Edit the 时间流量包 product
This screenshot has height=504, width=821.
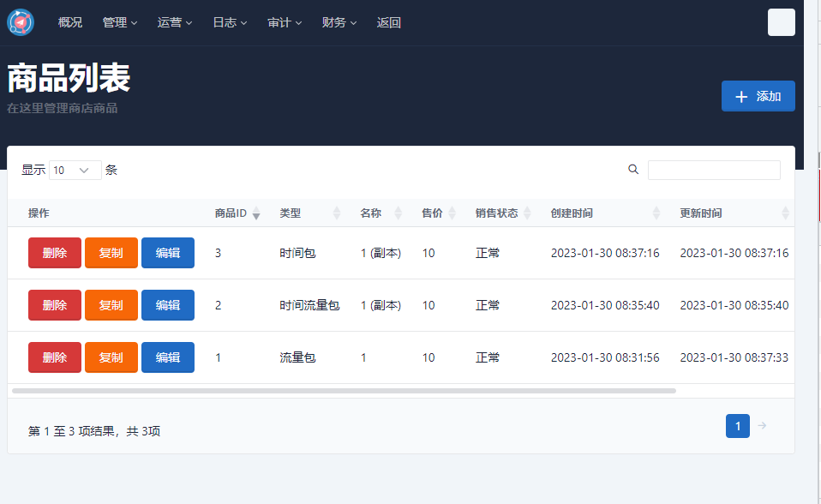pyautogui.click(x=168, y=305)
